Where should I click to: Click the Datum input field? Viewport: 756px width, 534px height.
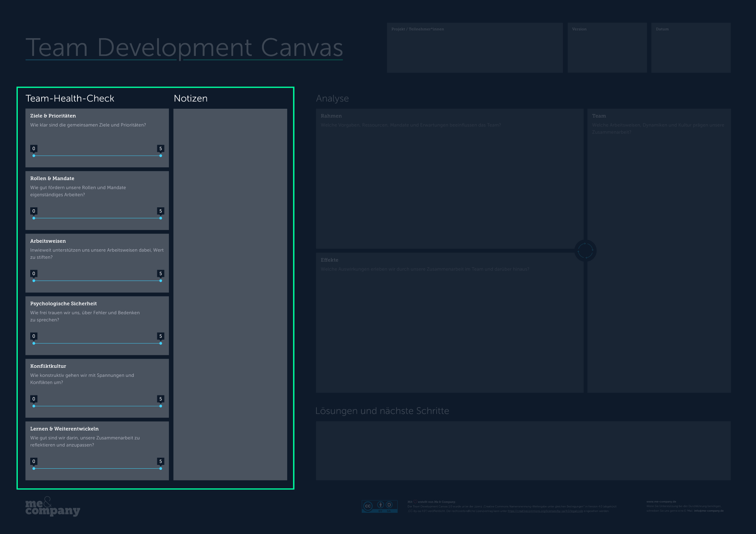pos(691,47)
